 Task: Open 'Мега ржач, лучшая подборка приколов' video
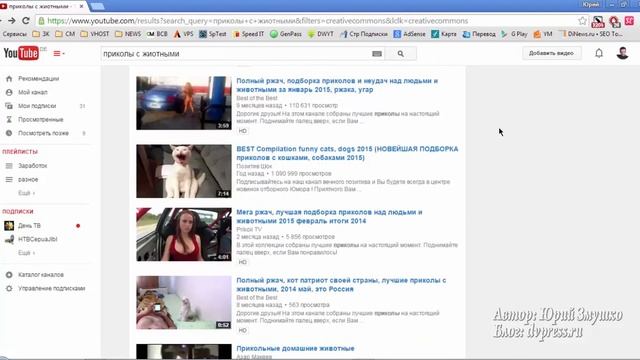coord(329,216)
